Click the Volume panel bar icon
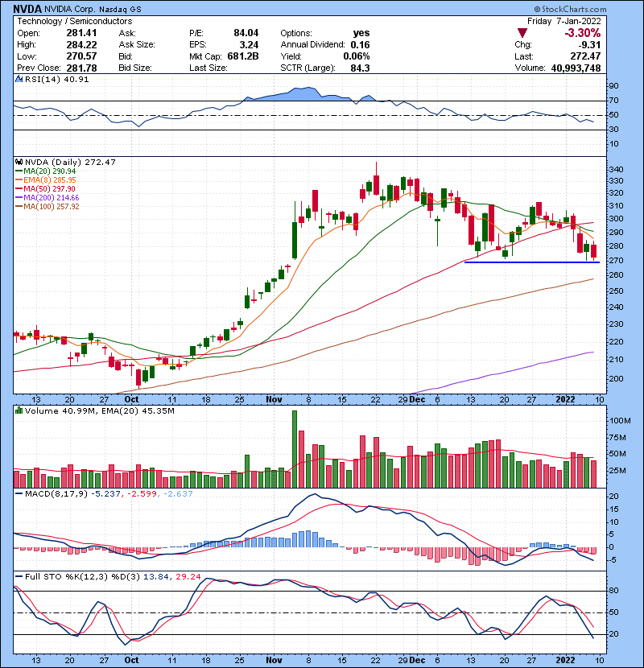 coord(19,410)
